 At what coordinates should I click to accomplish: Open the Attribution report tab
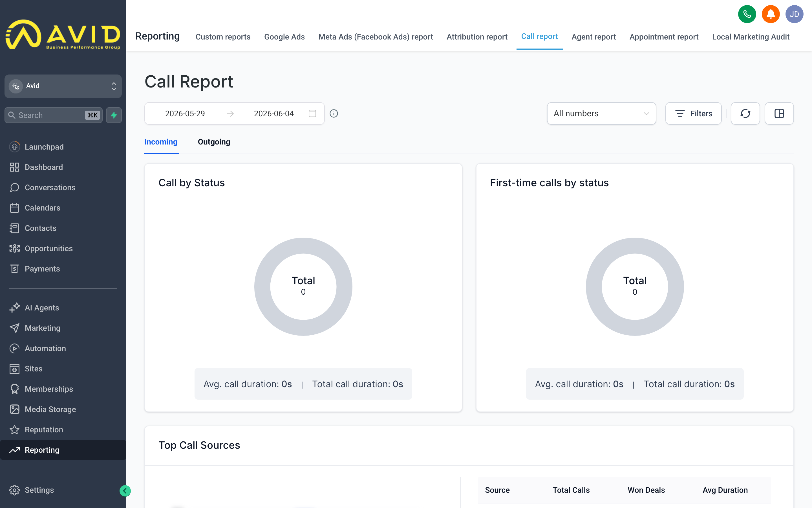[x=477, y=37]
